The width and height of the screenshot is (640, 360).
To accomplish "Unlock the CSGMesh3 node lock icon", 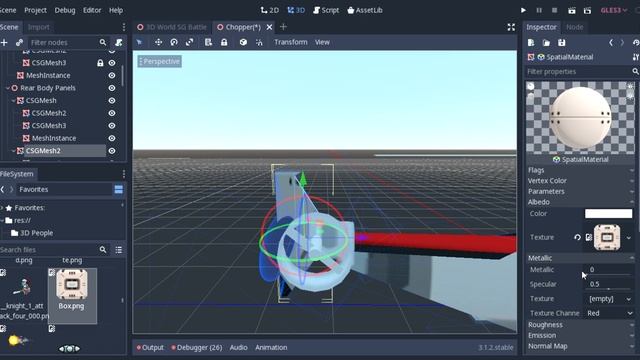I will click(100, 63).
